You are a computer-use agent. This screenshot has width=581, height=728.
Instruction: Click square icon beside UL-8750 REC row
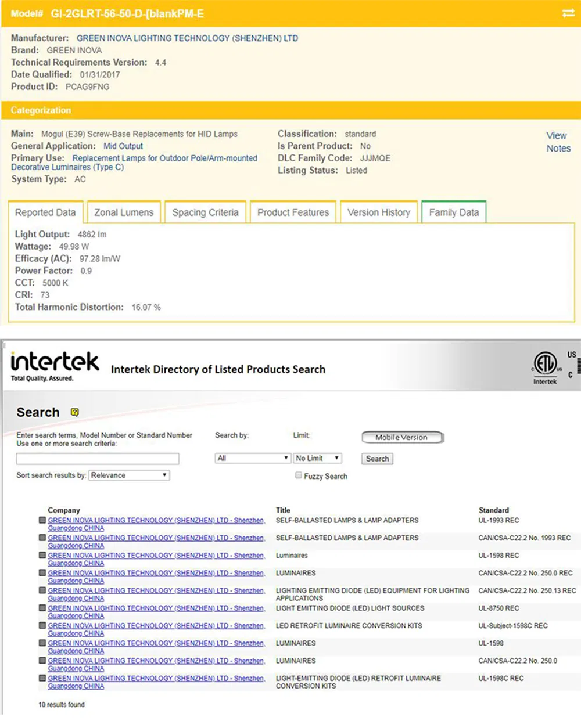42,608
